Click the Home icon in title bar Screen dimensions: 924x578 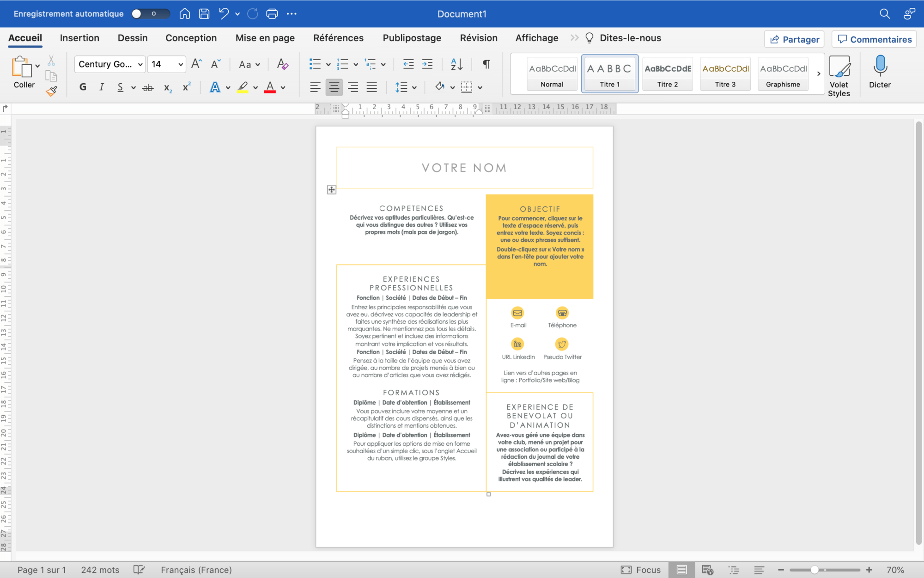click(x=184, y=14)
